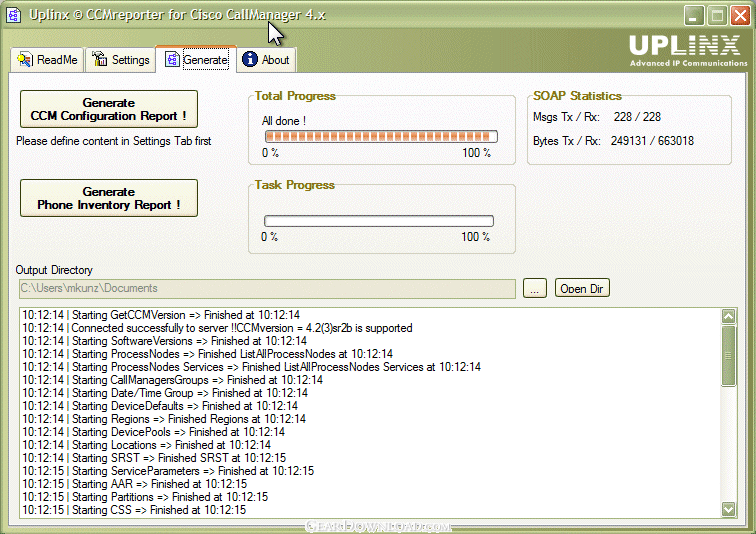Viewport: 756px width, 534px height.
Task: Click the ReadMe tab icon
Action: (x=25, y=60)
